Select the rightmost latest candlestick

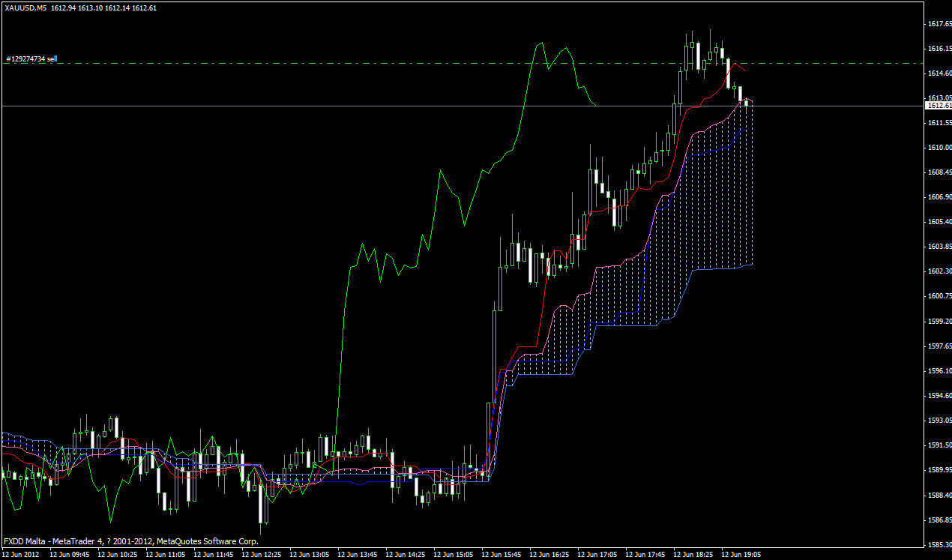point(747,103)
